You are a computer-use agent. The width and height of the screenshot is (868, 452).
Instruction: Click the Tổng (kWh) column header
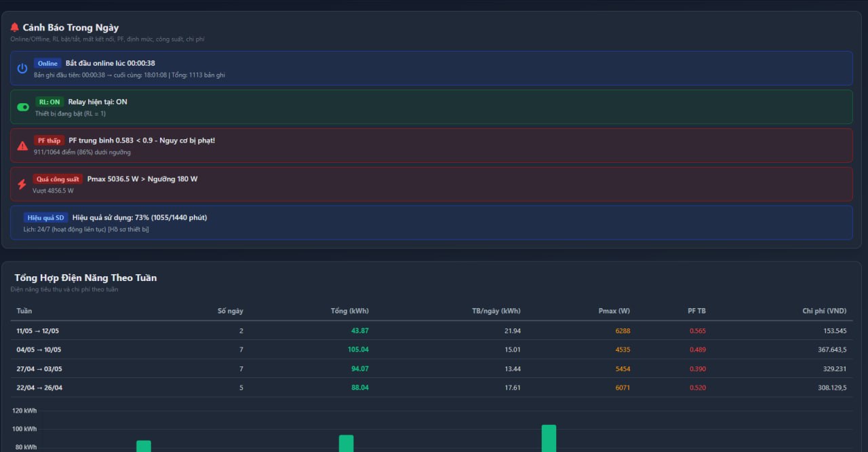click(x=350, y=311)
